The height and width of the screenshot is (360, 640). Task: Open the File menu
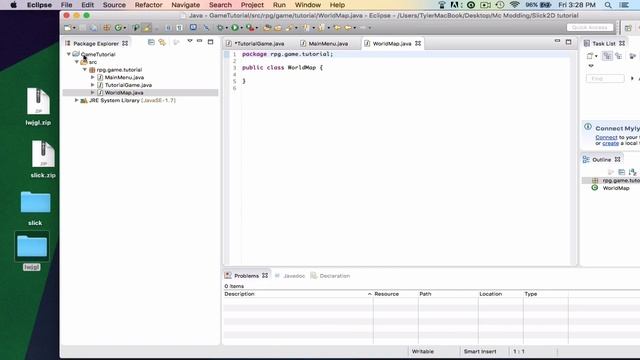pyautogui.click(x=67, y=5)
